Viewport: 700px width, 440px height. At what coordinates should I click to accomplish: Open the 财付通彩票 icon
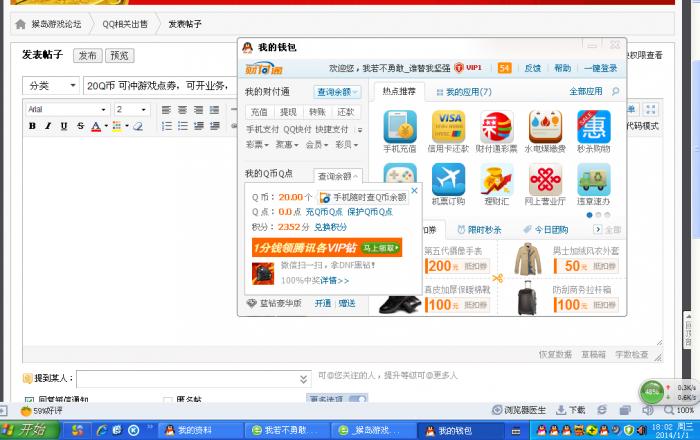496,127
